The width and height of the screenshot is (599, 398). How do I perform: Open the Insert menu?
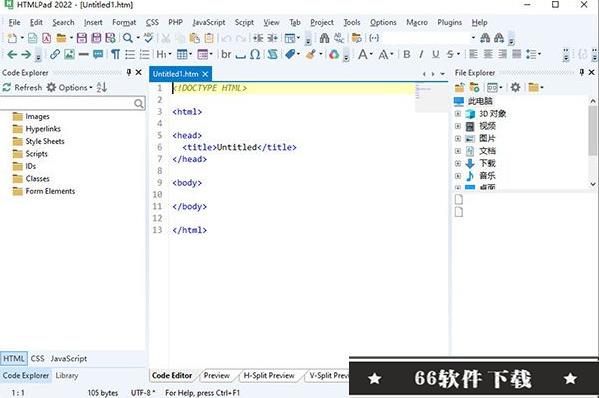(93, 23)
